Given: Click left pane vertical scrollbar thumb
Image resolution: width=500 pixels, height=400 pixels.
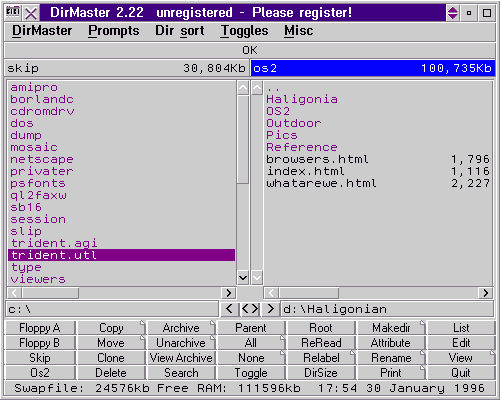Looking at the screenshot, I should pos(243,140).
